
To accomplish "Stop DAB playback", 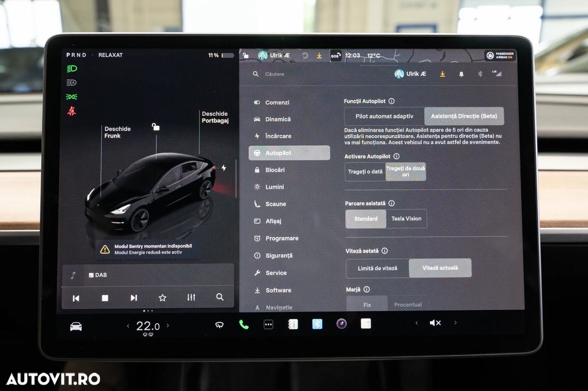I will 105,298.
